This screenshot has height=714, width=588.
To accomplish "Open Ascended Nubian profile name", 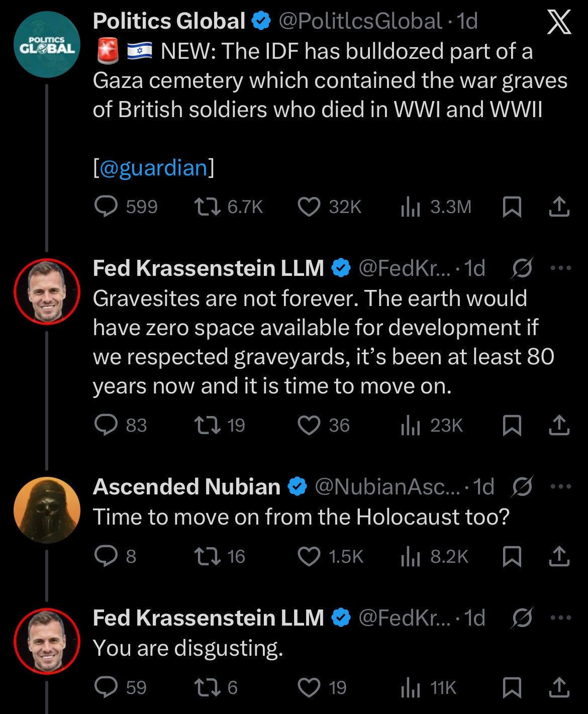I will 186,486.
